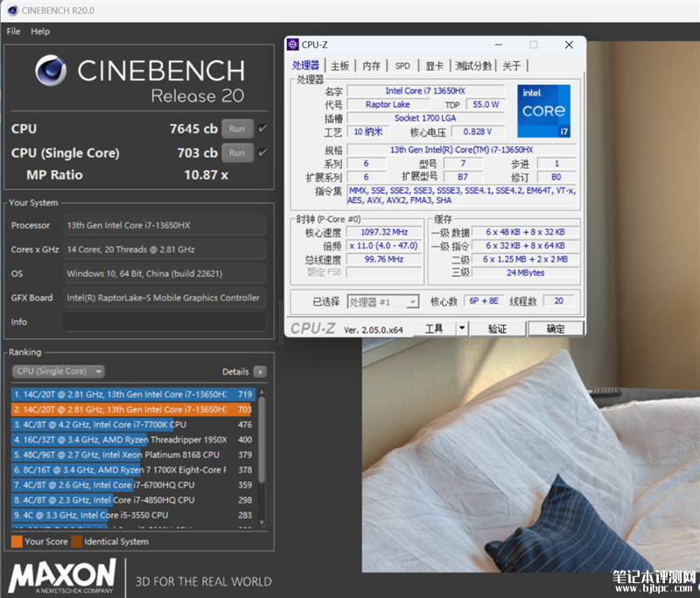Viewport: 700px width, 598px height.
Task: Expand ranking Details arrow button
Action: (x=260, y=371)
